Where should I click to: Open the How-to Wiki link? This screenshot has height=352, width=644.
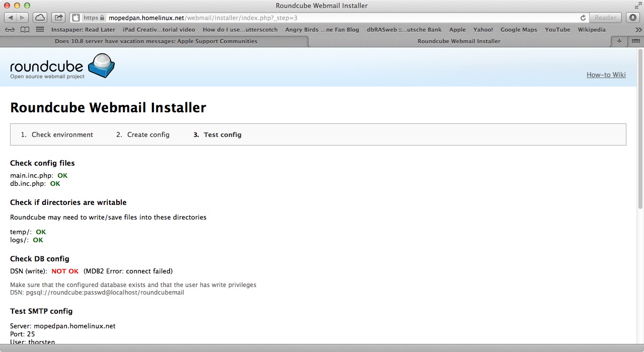point(606,75)
